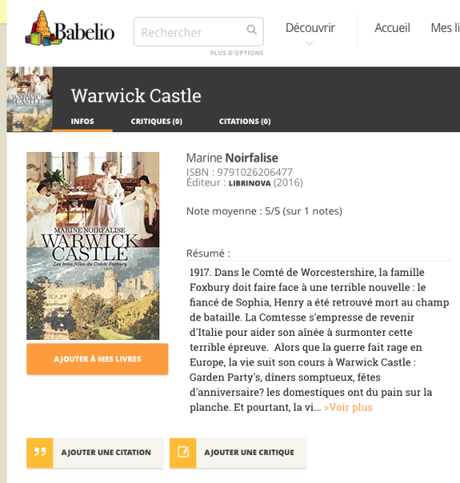Click the large Warwick Castle cover image
Image resolution: width=460 pixels, height=483 pixels.
tap(93, 246)
